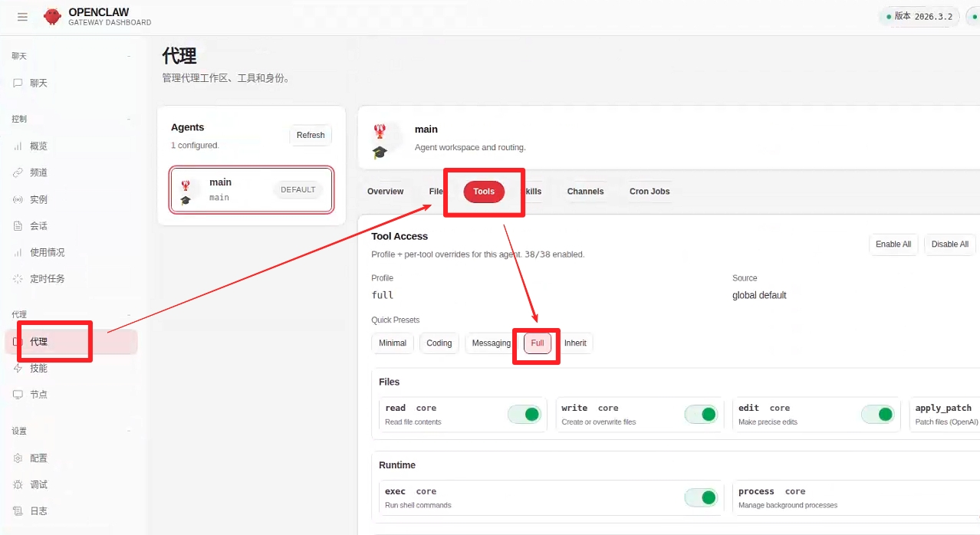Switch to the Channels tab
980x535 pixels.
pos(585,192)
